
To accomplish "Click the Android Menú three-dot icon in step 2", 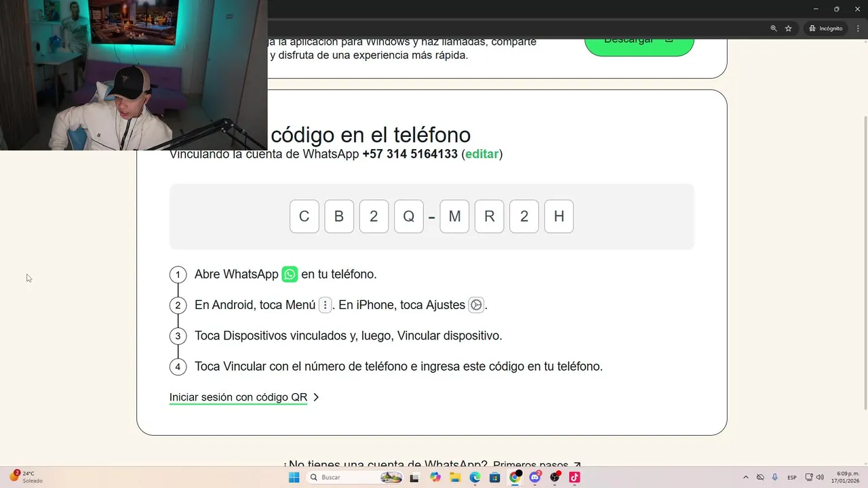I will (x=325, y=305).
